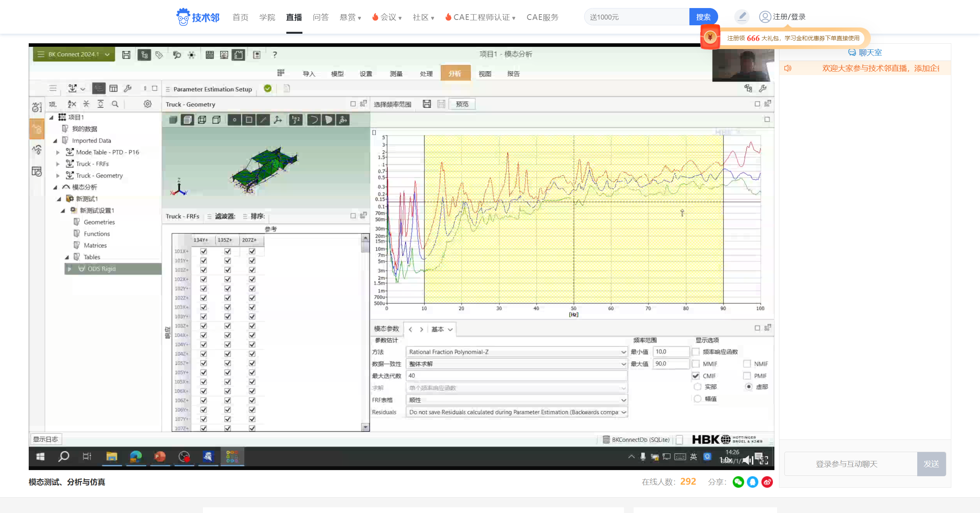Click the PowerPoint taskbar icon

[x=160, y=456]
